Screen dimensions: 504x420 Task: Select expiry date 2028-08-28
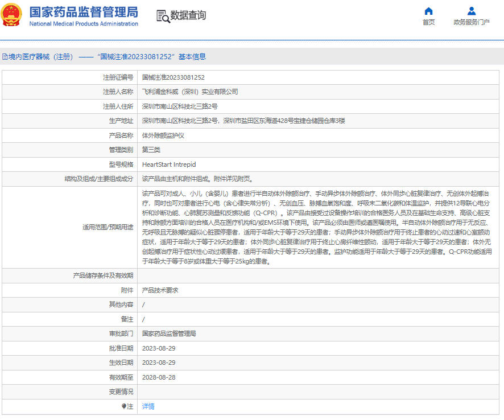(x=159, y=377)
